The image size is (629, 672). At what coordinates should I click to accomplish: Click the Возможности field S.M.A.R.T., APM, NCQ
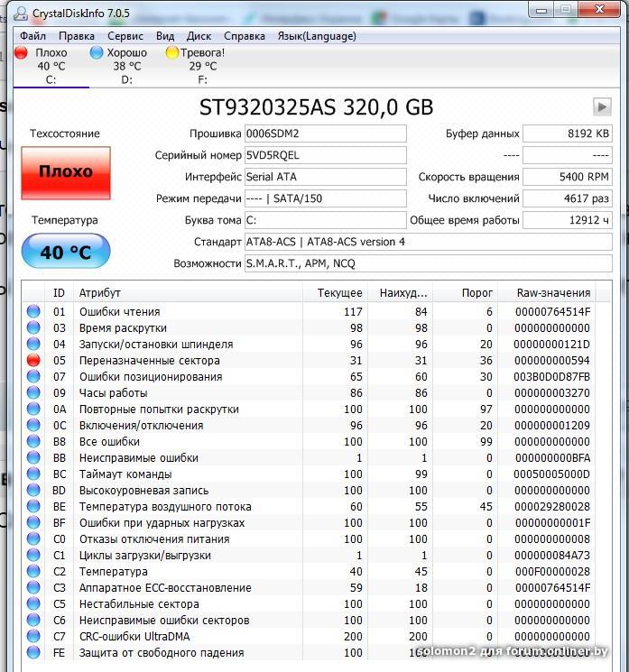429,263
